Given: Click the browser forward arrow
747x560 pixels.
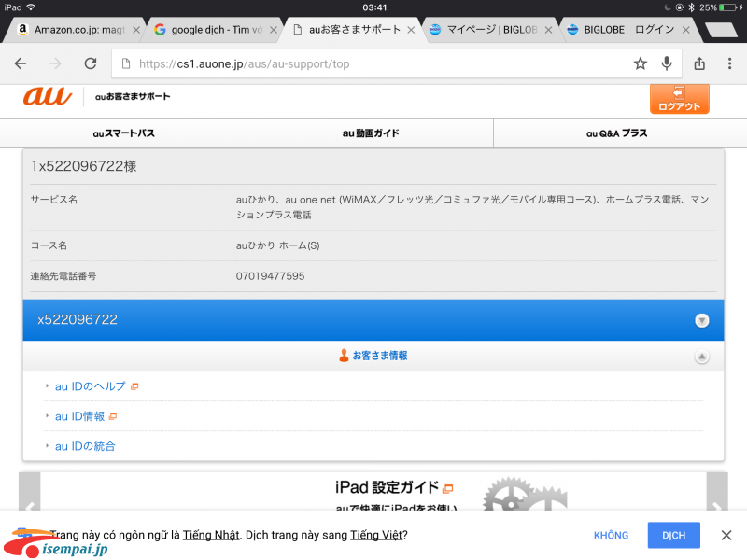Looking at the screenshot, I should coord(56,63).
